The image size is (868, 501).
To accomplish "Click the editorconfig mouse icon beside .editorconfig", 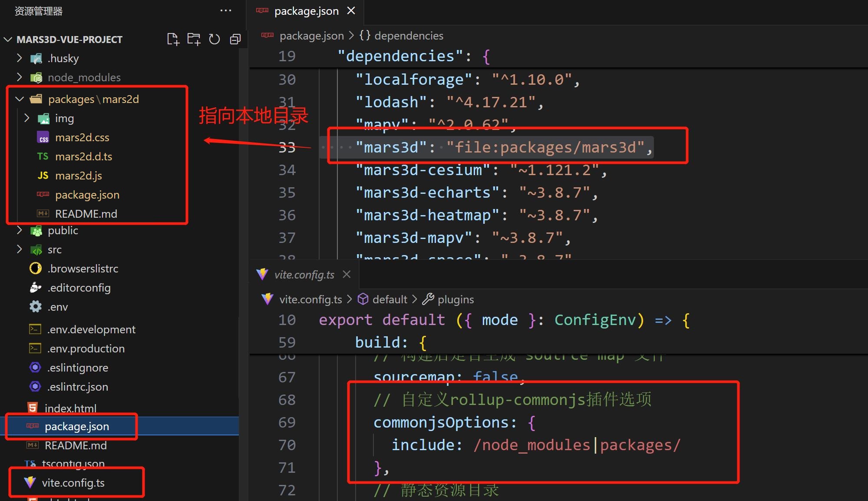I will click(x=35, y=288).
